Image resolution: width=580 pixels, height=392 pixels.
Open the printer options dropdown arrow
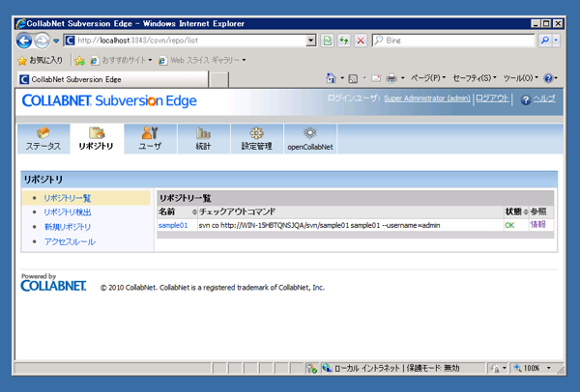click(403, 78)
